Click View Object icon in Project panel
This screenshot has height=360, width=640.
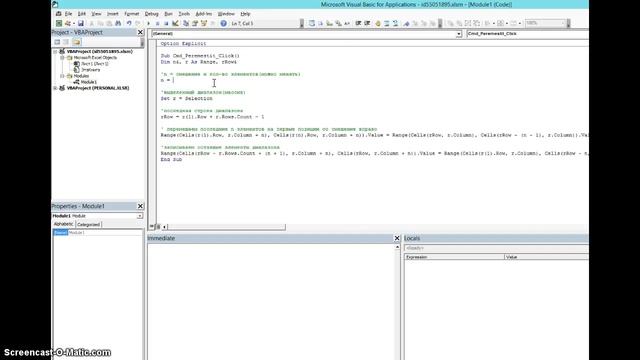pyautogui.click(x=66, y=42)
